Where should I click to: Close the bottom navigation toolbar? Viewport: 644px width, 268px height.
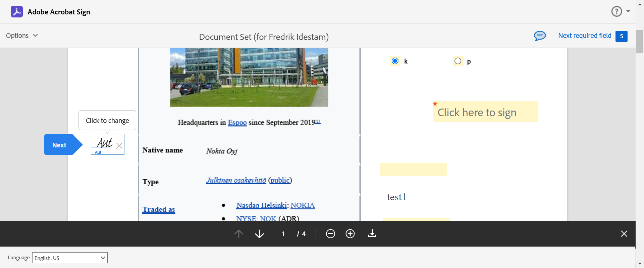(624, 234)
